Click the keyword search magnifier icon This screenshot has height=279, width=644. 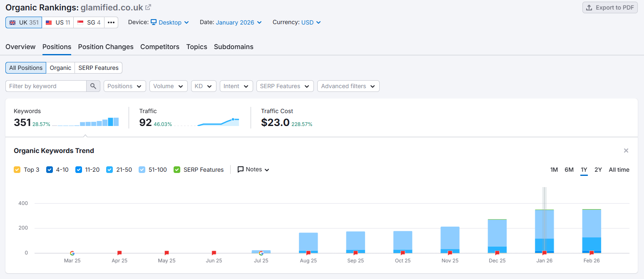93,86
